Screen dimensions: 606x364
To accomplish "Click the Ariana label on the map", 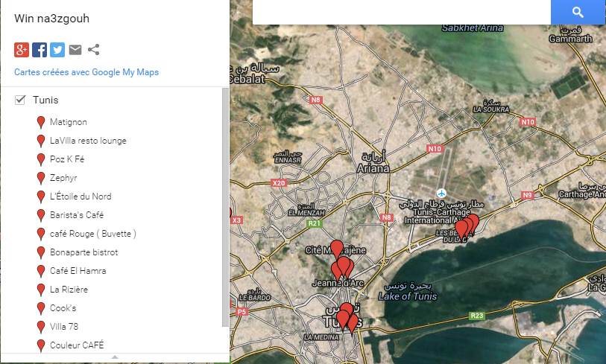I will [x=373, y=169].
